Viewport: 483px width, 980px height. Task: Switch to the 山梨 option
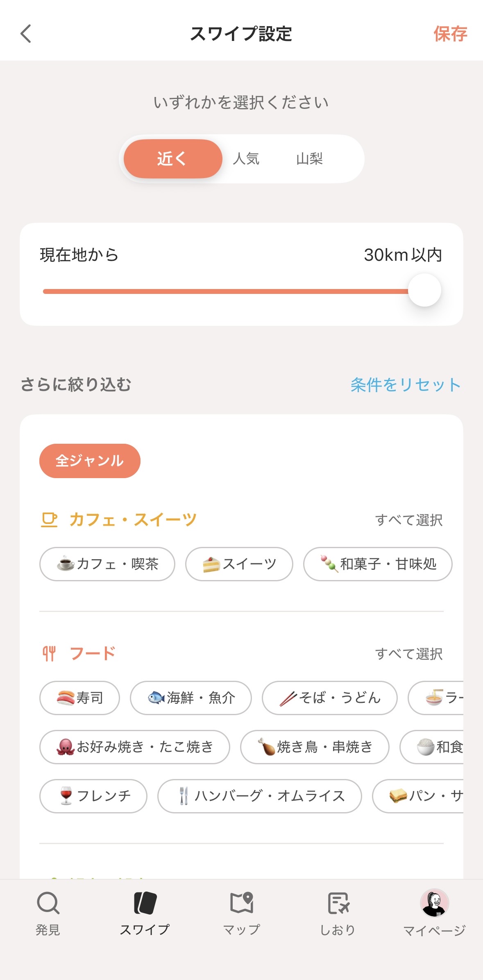(310, 159)
